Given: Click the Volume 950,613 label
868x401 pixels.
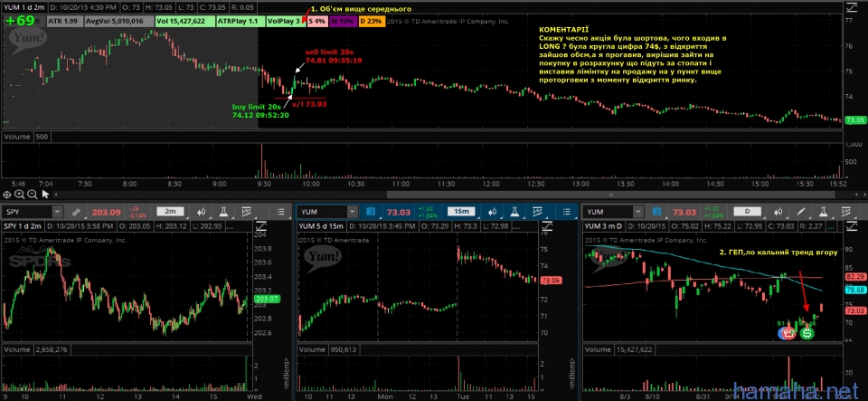Looking at the screenshot, I should [327, 349].
